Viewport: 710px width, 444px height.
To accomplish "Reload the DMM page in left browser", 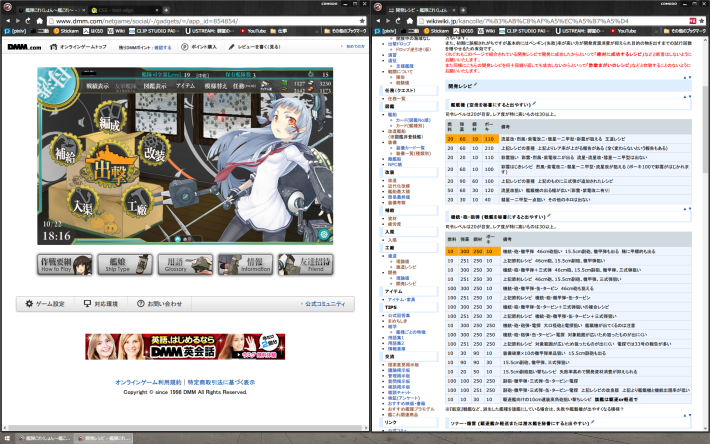I will point(28,21).
